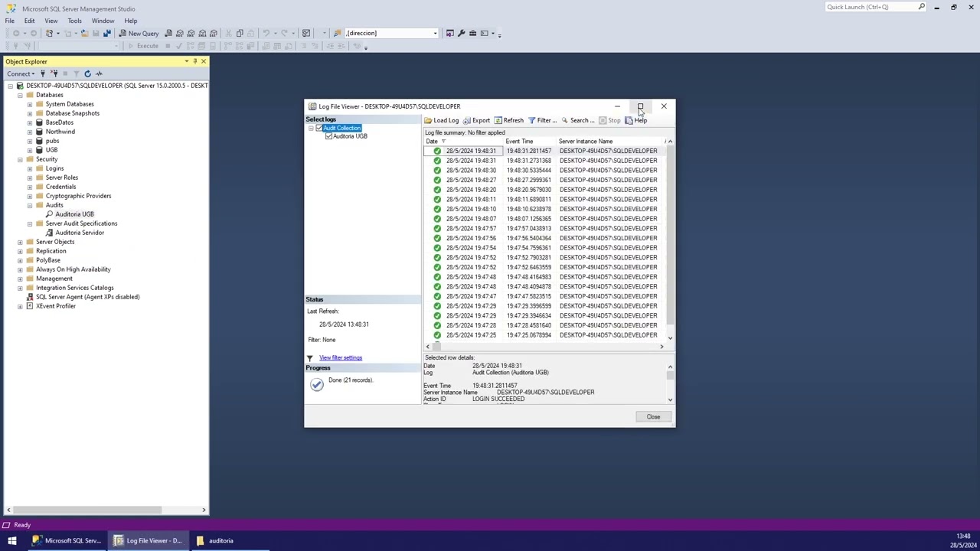
Task: Click the Load Log toolbar button
Action: [x=442, y=120]
